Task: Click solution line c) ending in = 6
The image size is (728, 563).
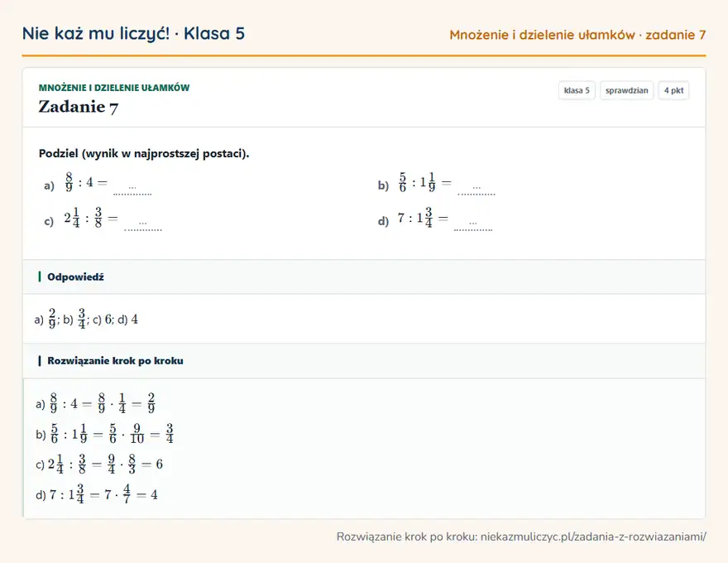Action: (x=99, y=464)
